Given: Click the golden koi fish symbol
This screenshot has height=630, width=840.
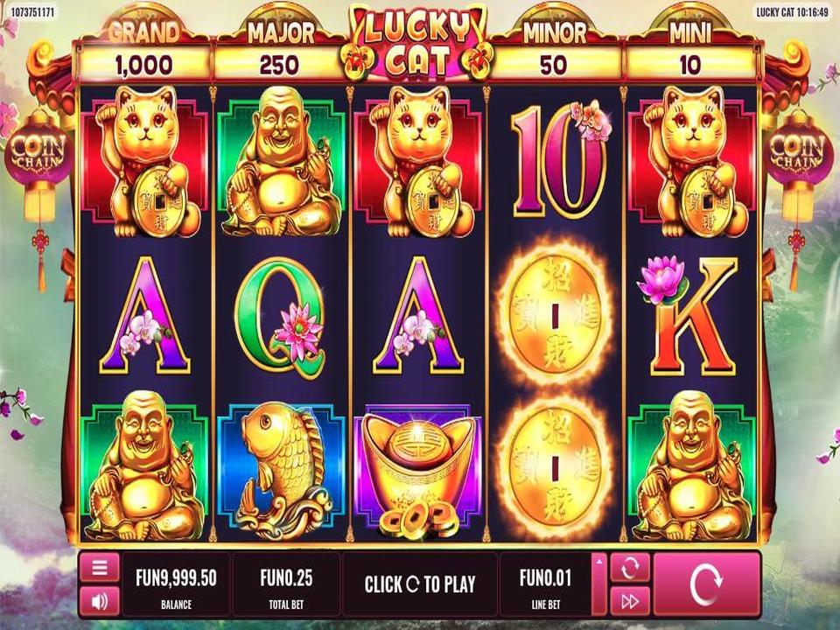Looking at the screenshot, I should [281, 471].
